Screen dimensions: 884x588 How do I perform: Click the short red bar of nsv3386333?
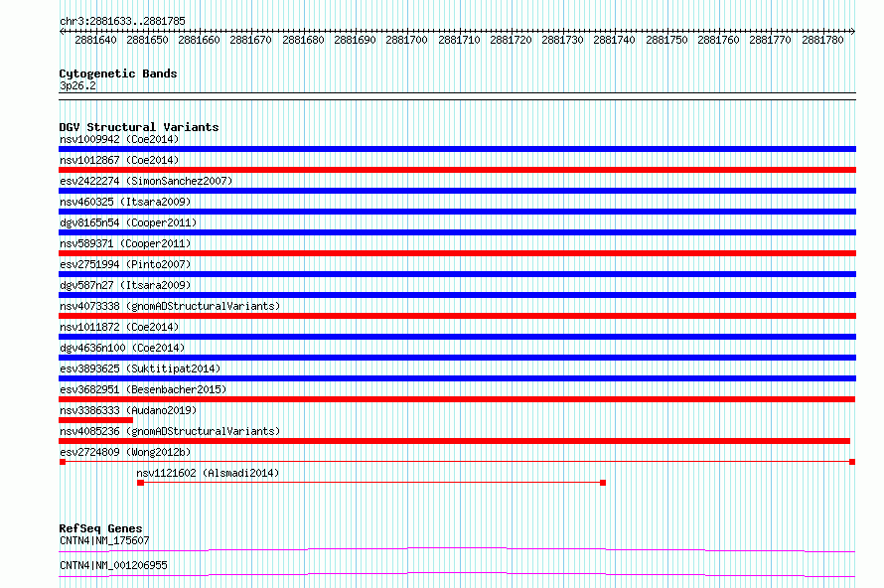tap(95, 420)
